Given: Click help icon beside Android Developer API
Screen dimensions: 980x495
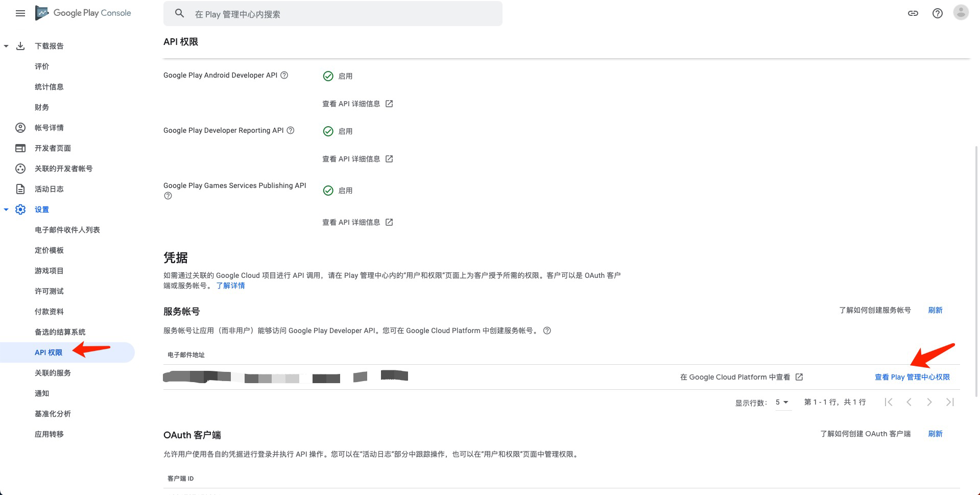Looking at the screenshot, I should click(x=284, y=75).
